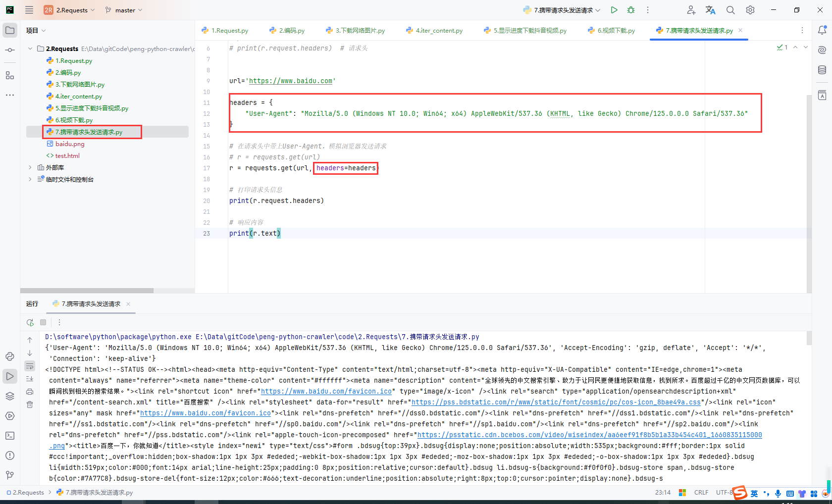Click the translate icon in toolbar
Viewport: 832px width, 504px height.
711,10
